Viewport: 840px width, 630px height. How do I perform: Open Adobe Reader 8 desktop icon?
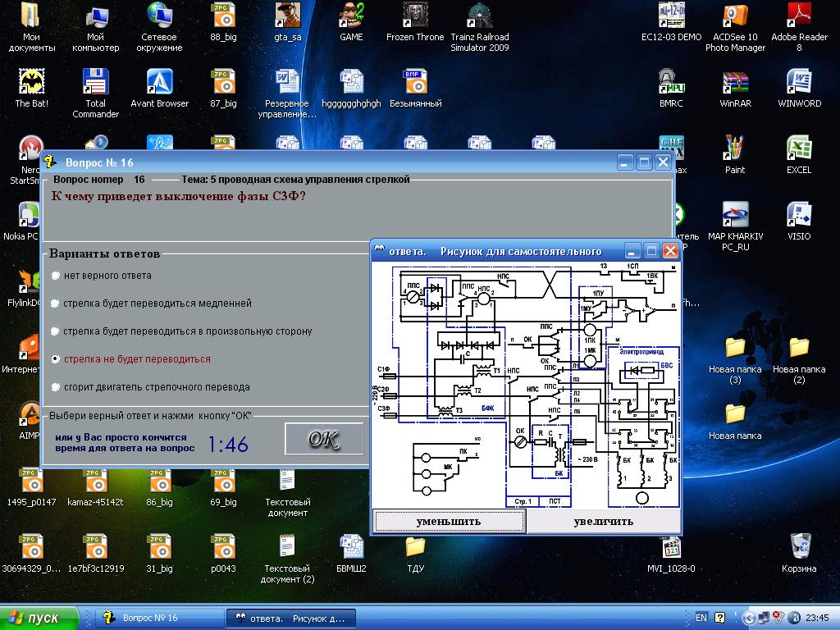pos(799,16)
